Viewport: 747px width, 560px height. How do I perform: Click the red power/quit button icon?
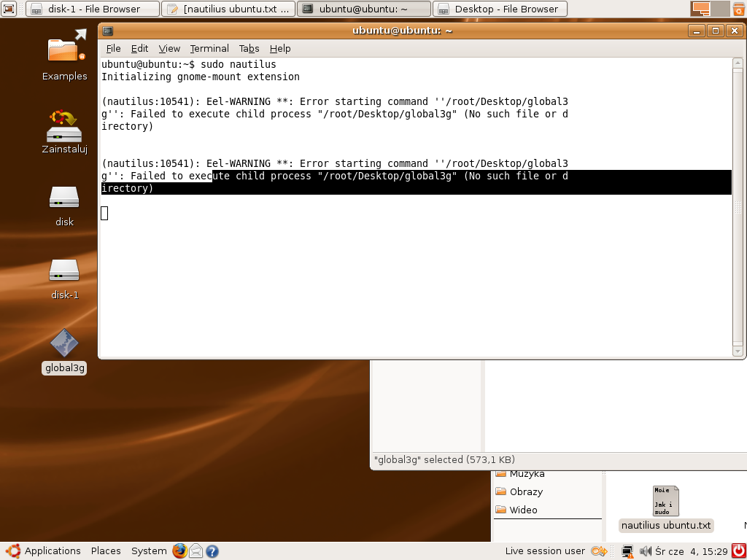(x=738, y=551)
